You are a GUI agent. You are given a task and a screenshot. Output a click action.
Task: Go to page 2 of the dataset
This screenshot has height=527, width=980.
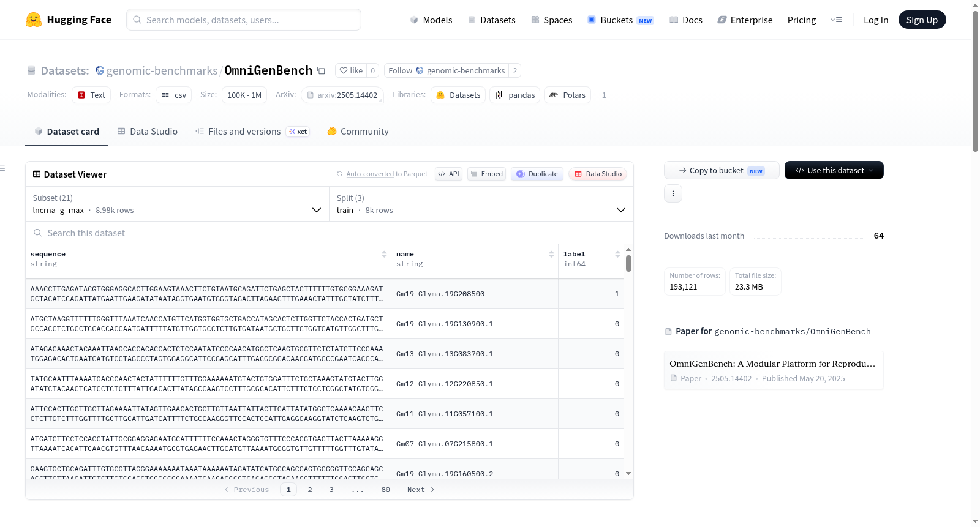pyautogui.click(x=310, y=490)
